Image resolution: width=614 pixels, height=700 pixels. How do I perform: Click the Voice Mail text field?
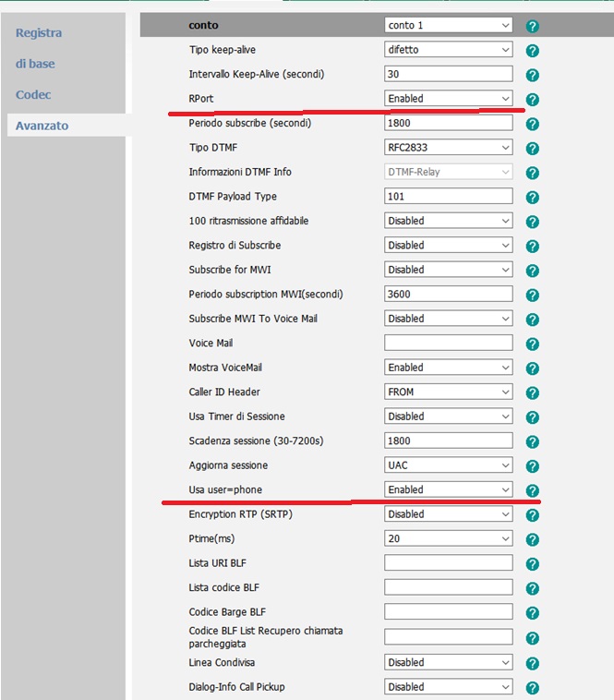[x=449, y=343]
